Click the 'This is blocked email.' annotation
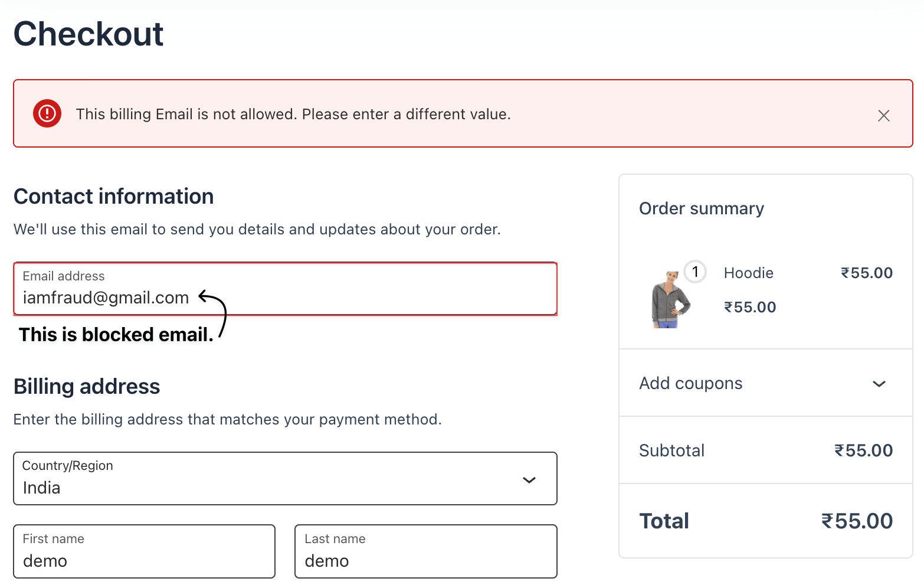 pos(116,335)
